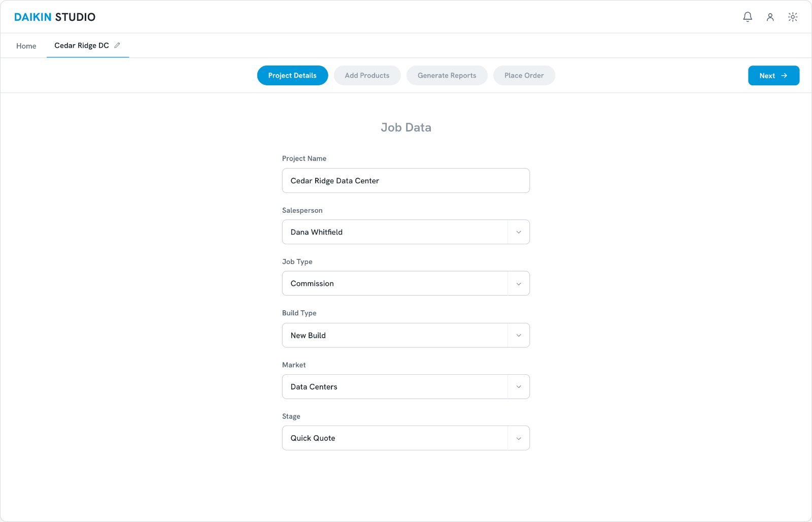Select the Data Centers market field

(395, 386)
